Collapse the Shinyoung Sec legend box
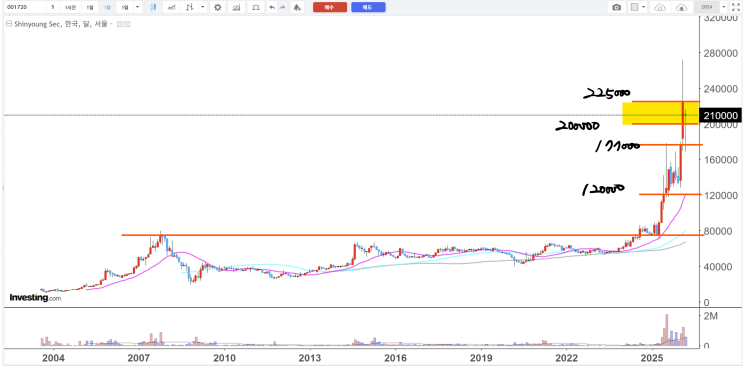This screenshot has width=743, height=366. (x=8, y=25)
